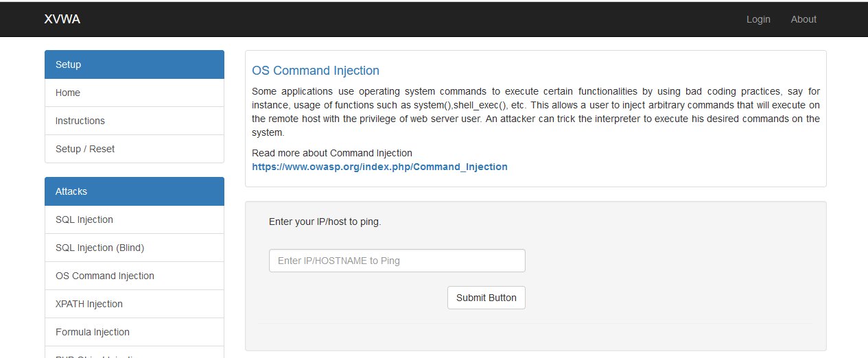Open the SQL Injection attack page
Viewport: 868px width, 358px height.
(134, 219)
